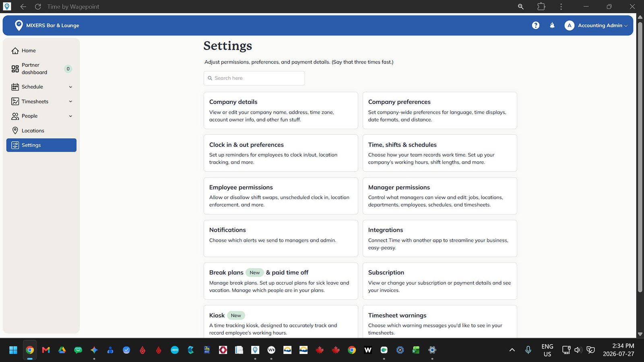The width and height of the screenshot is (644, 362).
Task: Open the help question mark icon
Action: (535, 25)
